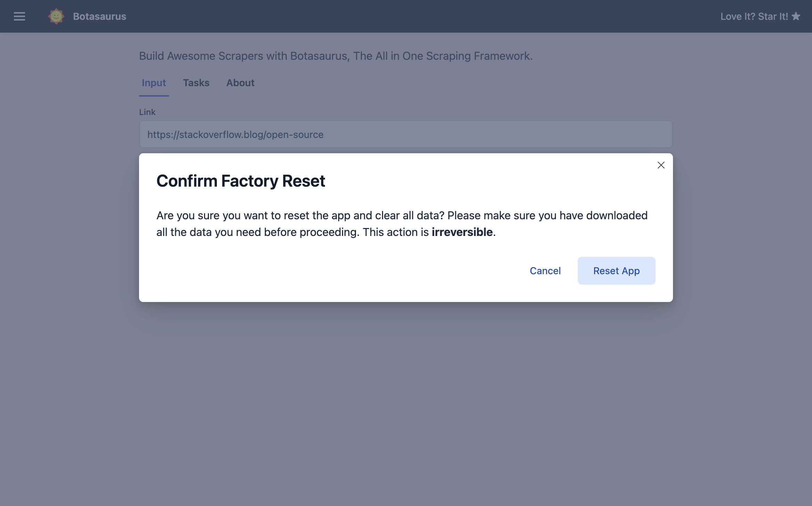The height and width of the screenshot is (506, 812).
Task: Confirm with the Reset App button
Action: (x=616, y=271)
